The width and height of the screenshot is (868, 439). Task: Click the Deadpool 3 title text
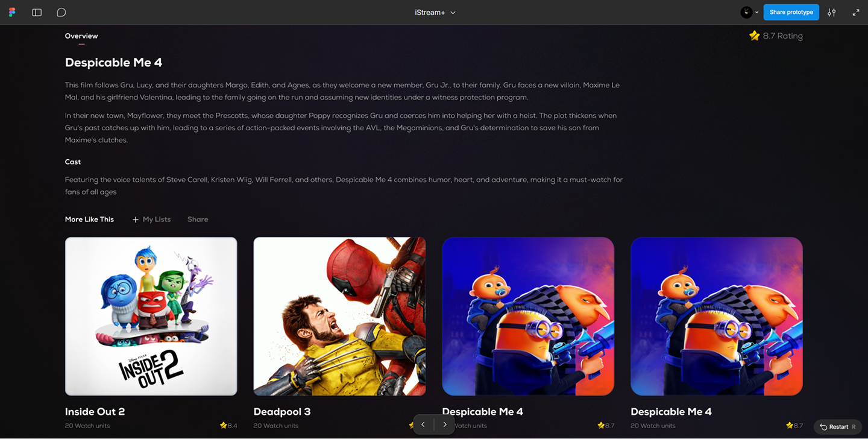pos(282,412)
